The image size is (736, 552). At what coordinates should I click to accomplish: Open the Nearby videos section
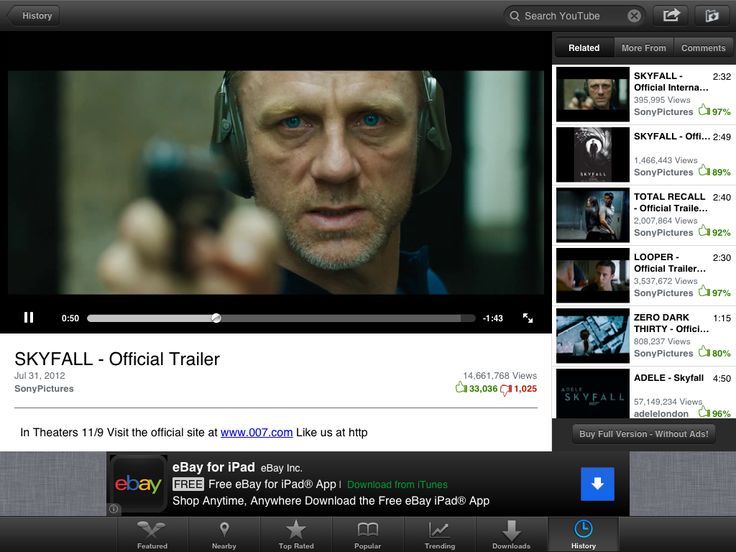click(224, 534)
